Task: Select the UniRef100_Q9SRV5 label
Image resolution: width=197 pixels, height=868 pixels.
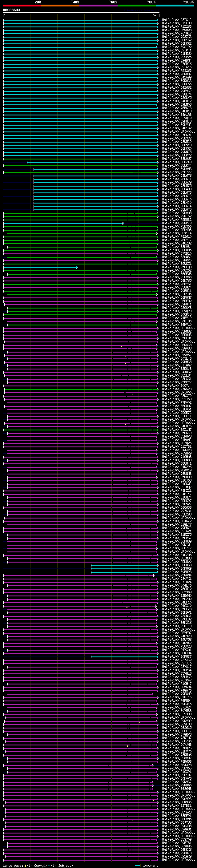Action: [x=177, y=57]
